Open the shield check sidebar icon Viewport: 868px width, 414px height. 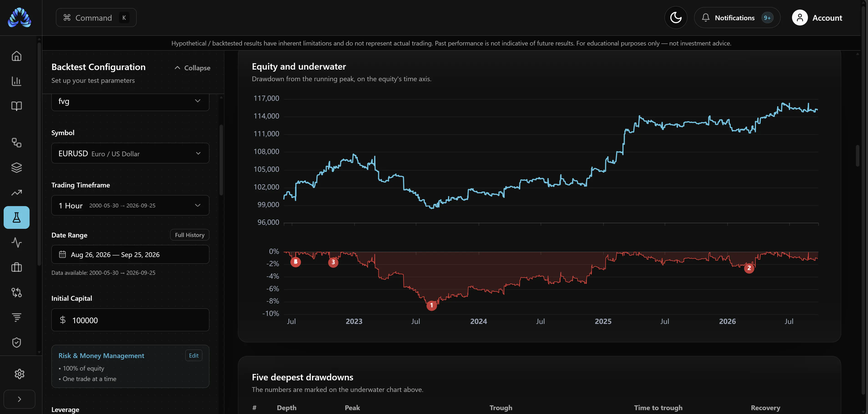pyautogui.click(x=17, y=343)
